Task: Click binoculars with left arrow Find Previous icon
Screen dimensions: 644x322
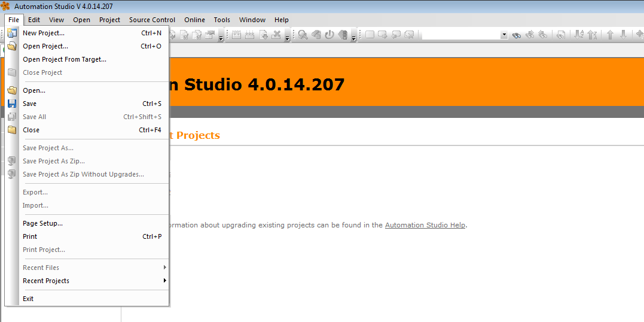Action: (x=542, y=35)
